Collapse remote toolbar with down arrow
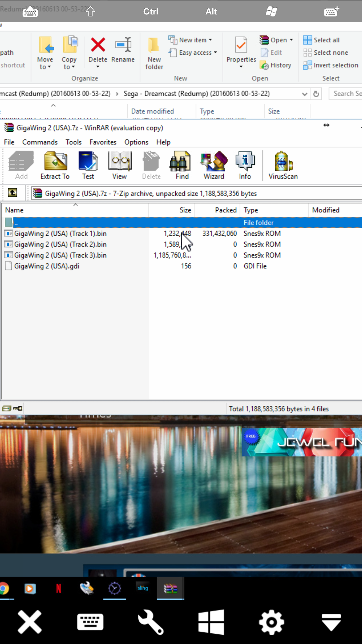Viewport: 362px width, 644px height. 331,623
